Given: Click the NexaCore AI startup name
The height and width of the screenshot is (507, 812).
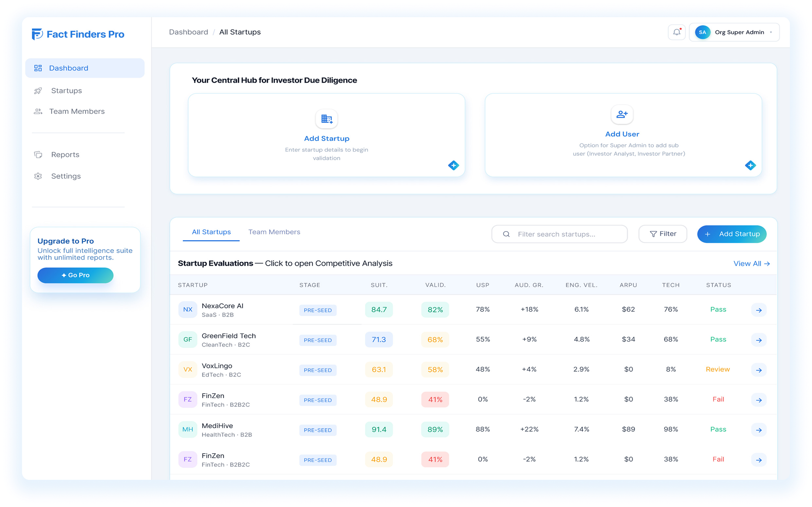Looking at the screenshot, I should coord(223,306).
